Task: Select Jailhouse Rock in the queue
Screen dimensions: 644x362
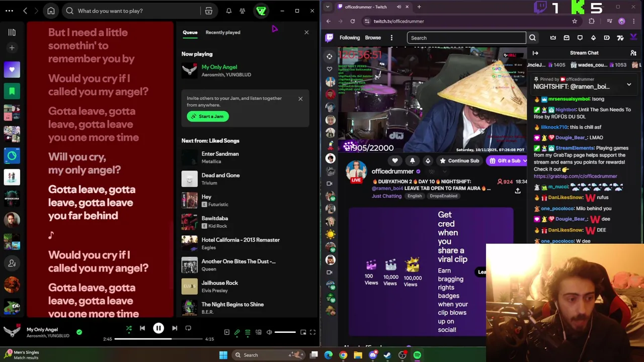Action: 245,287
